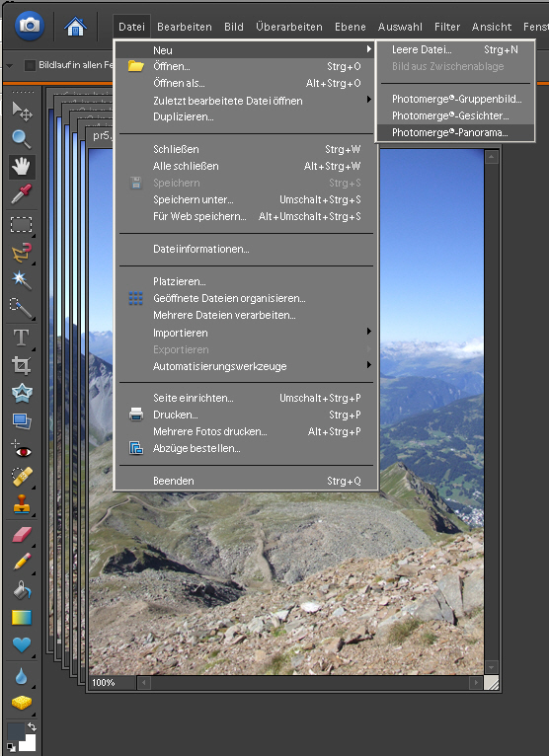Click 'Geöffnete Dateien organisieren...' entry
The image size is (549, 756).
point(246,298)
